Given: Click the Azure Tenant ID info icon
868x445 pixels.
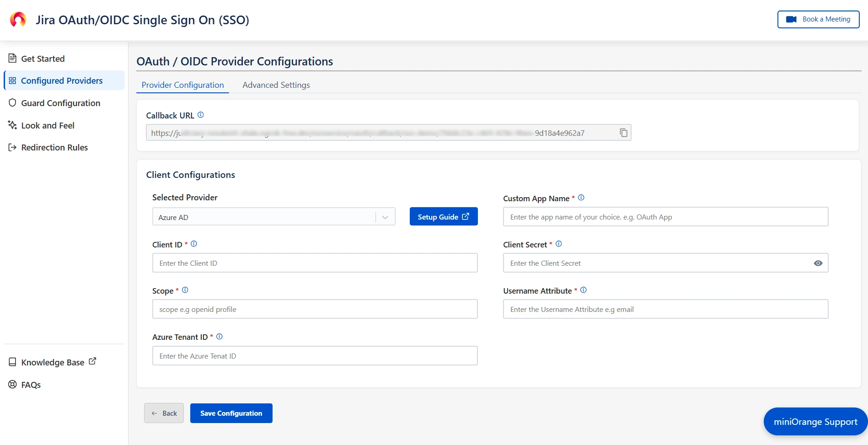Looking at the screenshot, I should (x=219, y=337).
